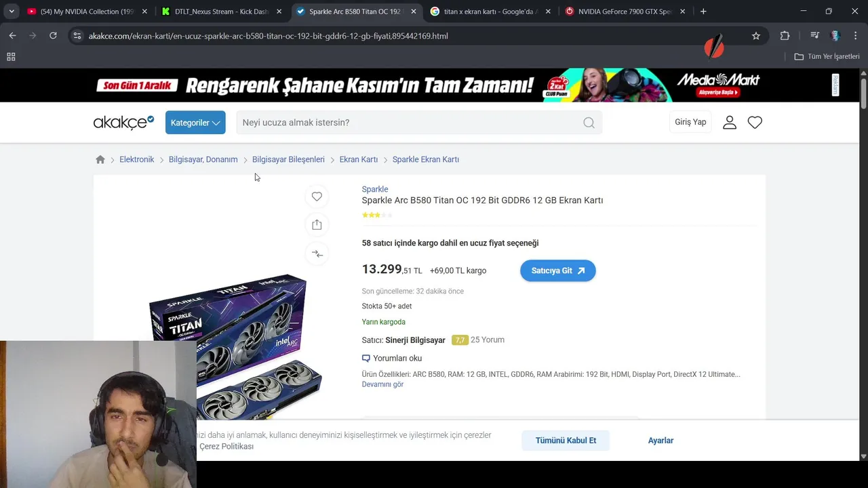Add product to favorites with heart icon
This screenshot has width=868, height=488.
click(317, 197)
